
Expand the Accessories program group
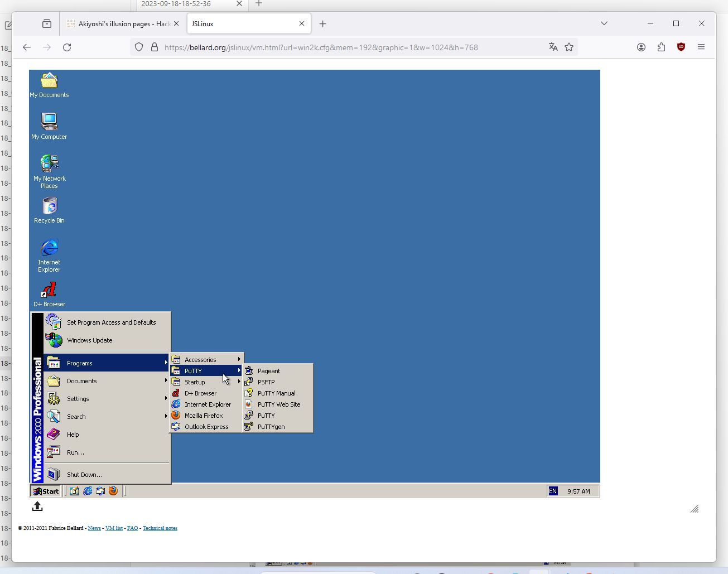206,360
